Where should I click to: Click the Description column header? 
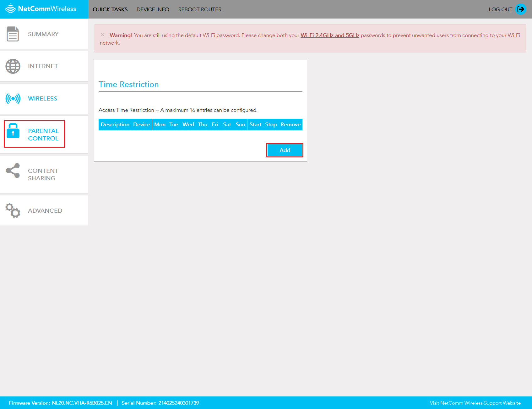(x=115, y=124)
